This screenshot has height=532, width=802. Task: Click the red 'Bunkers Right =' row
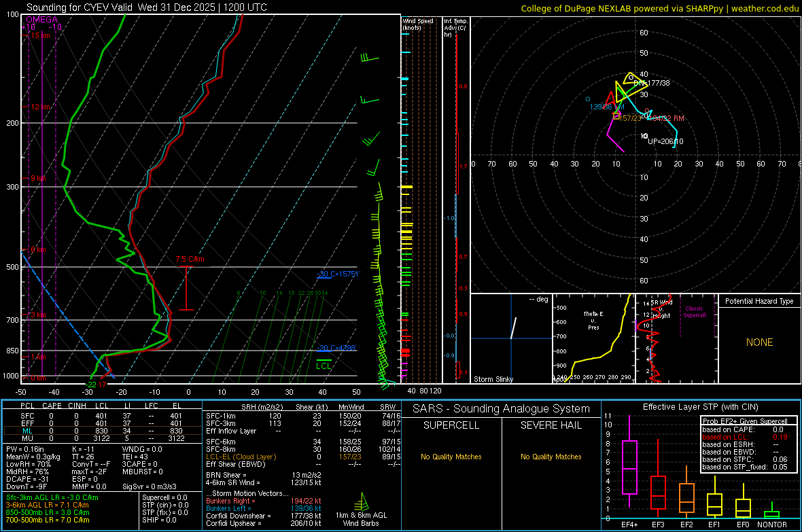point(264,501)
